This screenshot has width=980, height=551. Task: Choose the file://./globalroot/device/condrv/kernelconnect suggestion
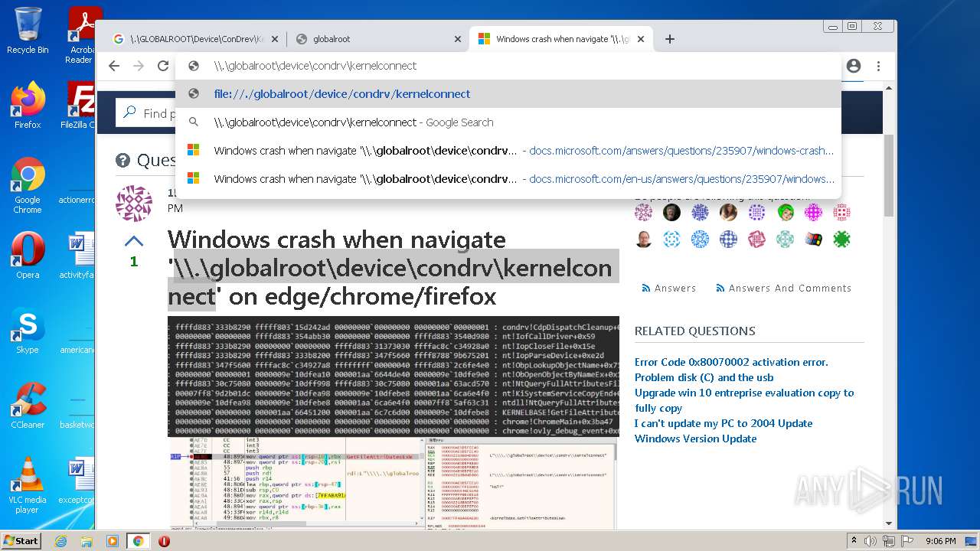click(x=508, y=94)
